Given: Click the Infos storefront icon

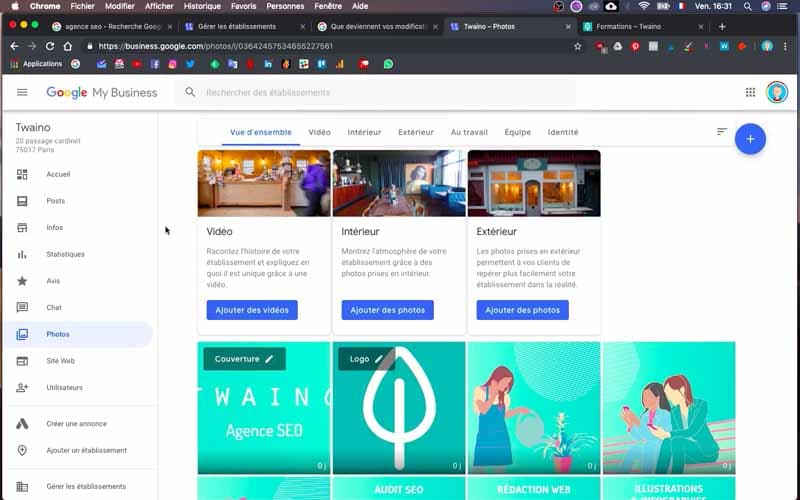Looking at the screenshot, I should click(x=22, y=228).
